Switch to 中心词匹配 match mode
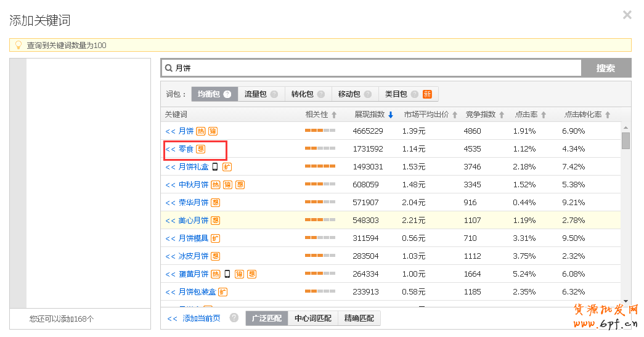This screenshot has width=644, height=337. click(312, 319)
